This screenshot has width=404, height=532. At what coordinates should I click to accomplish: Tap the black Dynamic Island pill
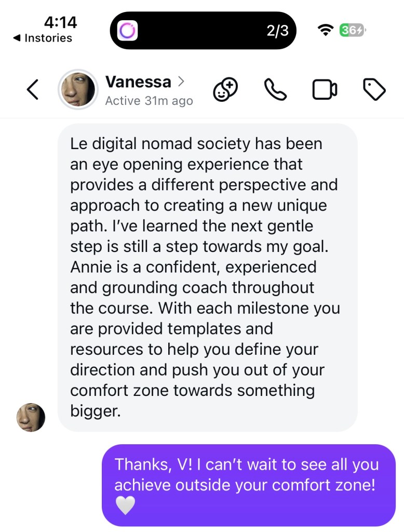click(x=203, y=31)
